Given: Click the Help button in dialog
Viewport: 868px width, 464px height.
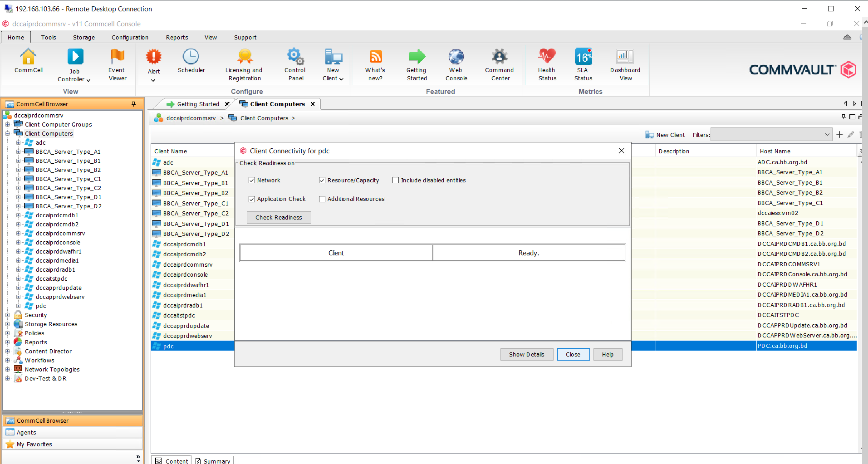Looking at the screenshot, I should 608,354.
